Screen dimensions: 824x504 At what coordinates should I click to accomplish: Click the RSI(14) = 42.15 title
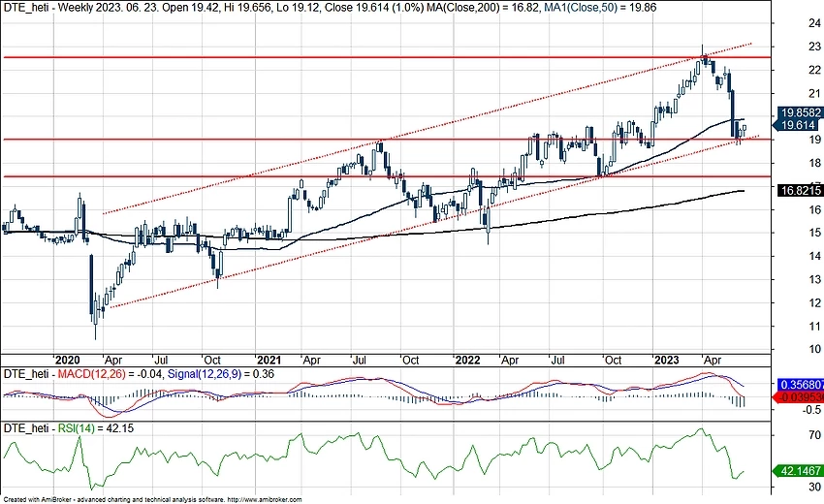coord(96,428)
